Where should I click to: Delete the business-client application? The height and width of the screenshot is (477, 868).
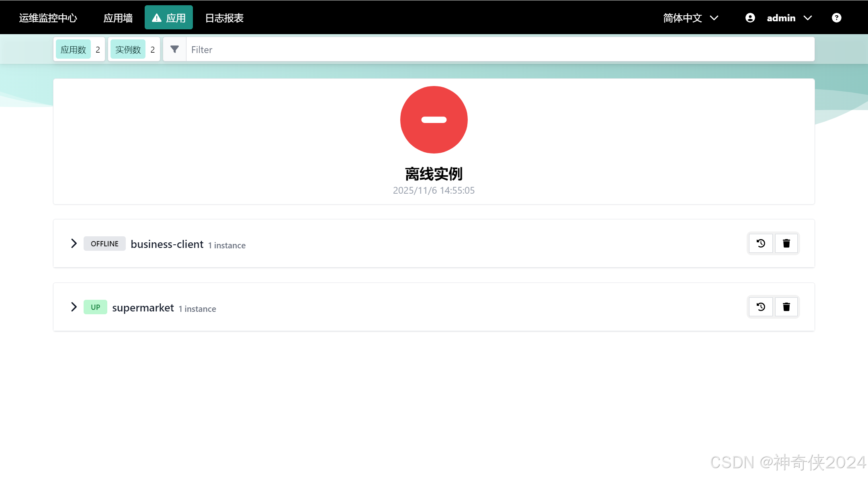point(786,244)
